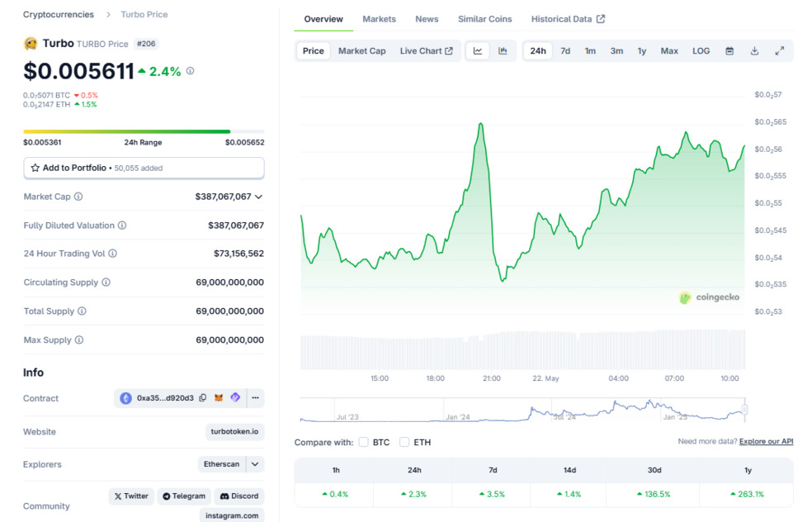The image size is (812, 522).
Task: Select the 1m time range
Action: coord(590,51)
